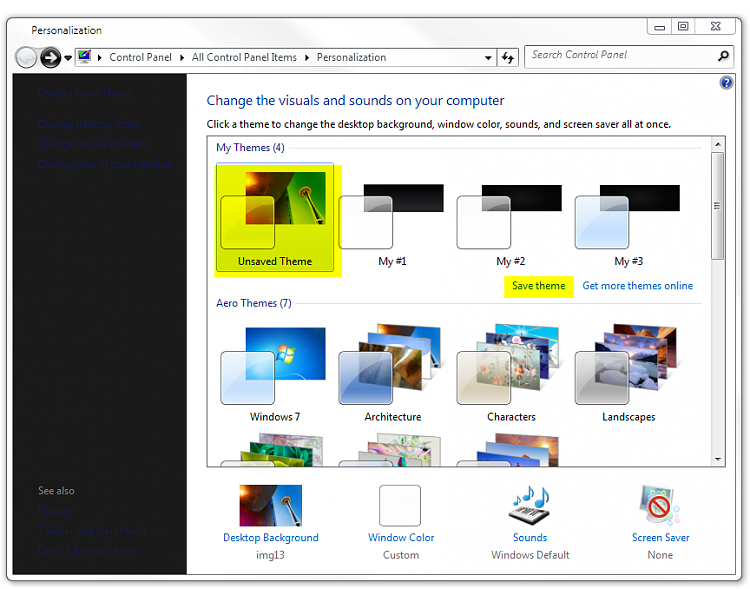Open the Display link under See also
Viewport: 750px width, 589px height.
click(x=54, y=511)
